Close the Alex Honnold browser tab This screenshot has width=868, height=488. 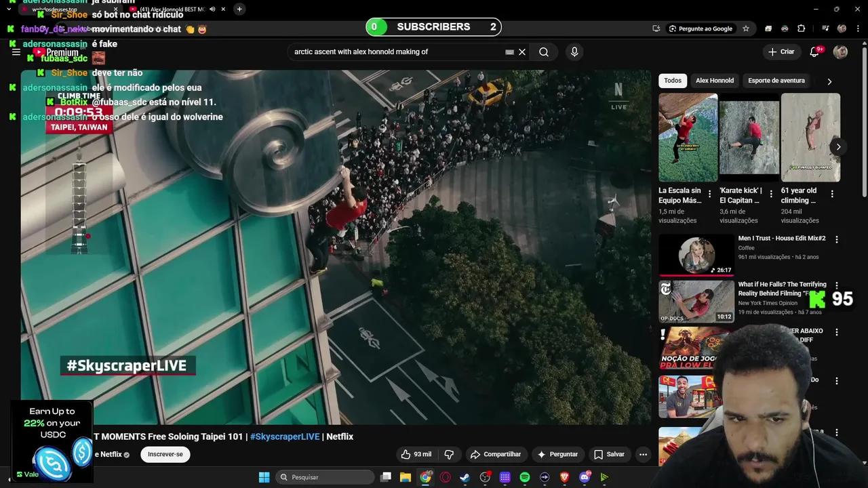pos(223,9)
